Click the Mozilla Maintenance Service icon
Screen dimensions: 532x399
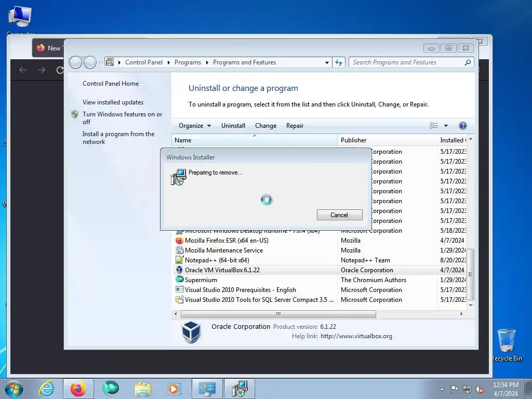[x=179, y=250]
